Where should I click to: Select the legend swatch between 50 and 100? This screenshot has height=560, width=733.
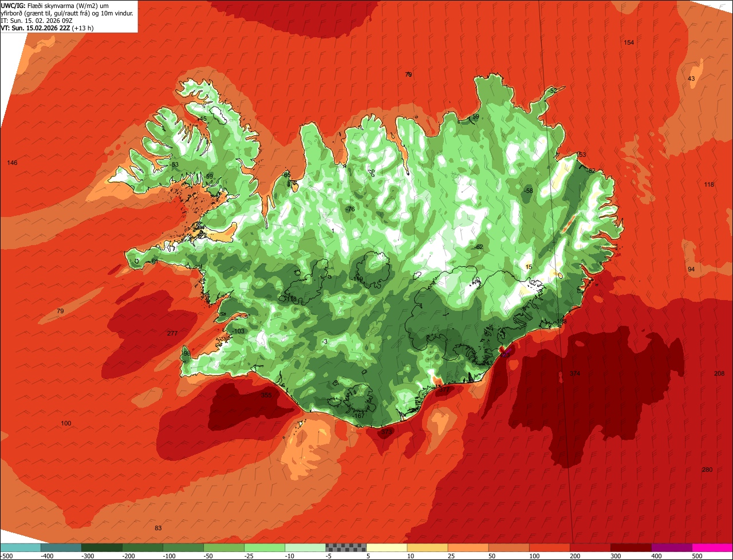(509, 547)
